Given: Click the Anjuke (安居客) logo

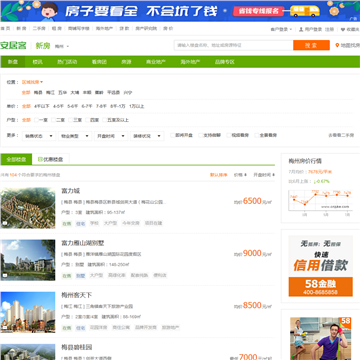Looking at the screenshot, I should click(13, 45).
